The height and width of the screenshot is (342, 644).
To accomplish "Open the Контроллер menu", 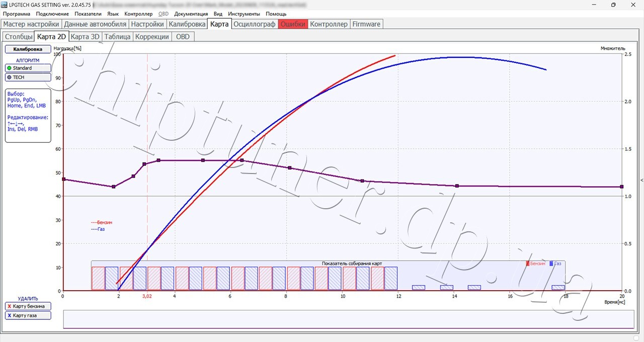I will pos(138,14).
